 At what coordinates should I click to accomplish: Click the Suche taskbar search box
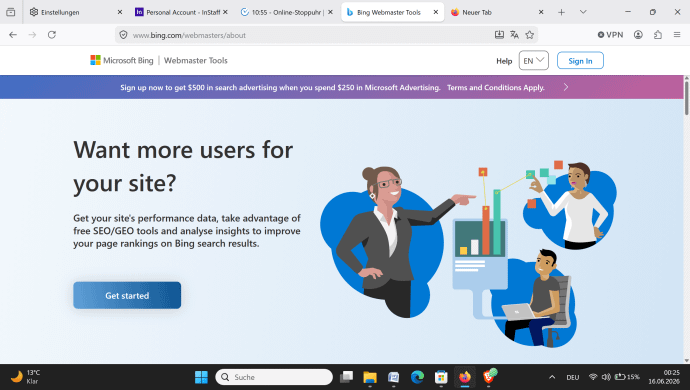click(274, 377)
